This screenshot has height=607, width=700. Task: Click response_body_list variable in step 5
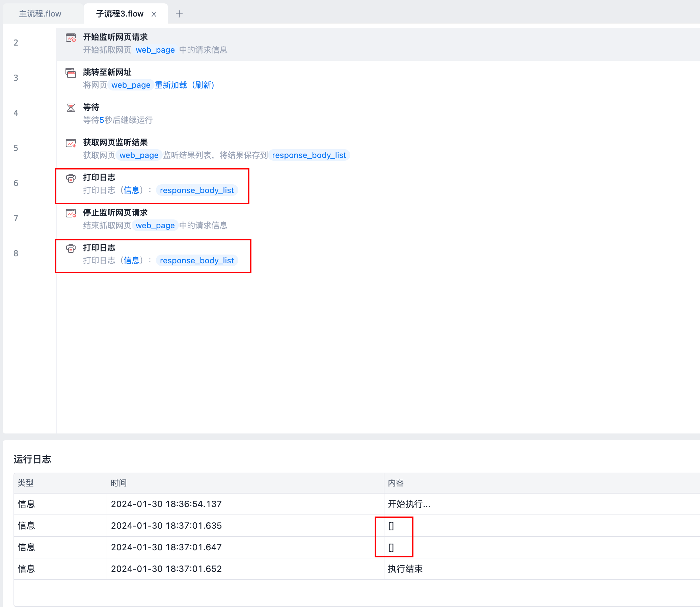(x=309, y=155)
